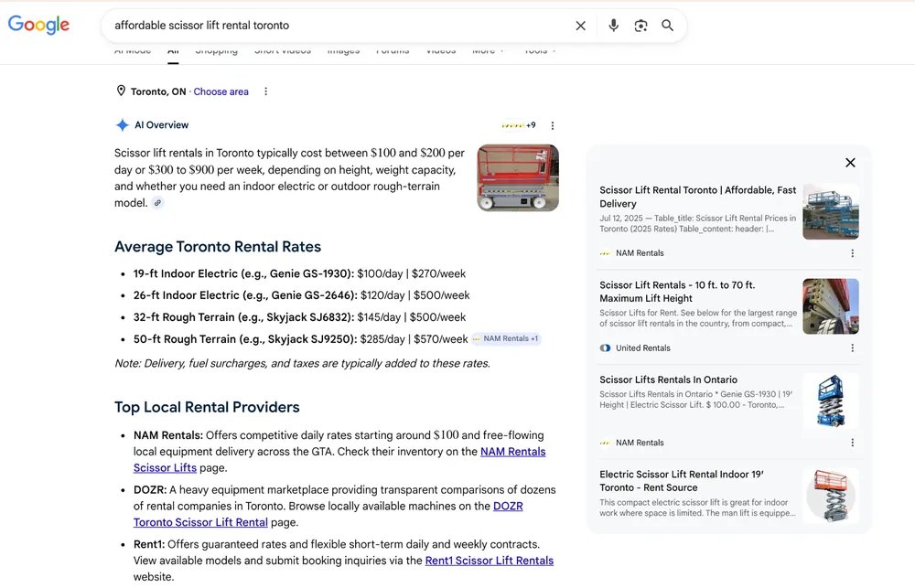
Task: Click the United Rentals source label
Action: coord(636,348)
